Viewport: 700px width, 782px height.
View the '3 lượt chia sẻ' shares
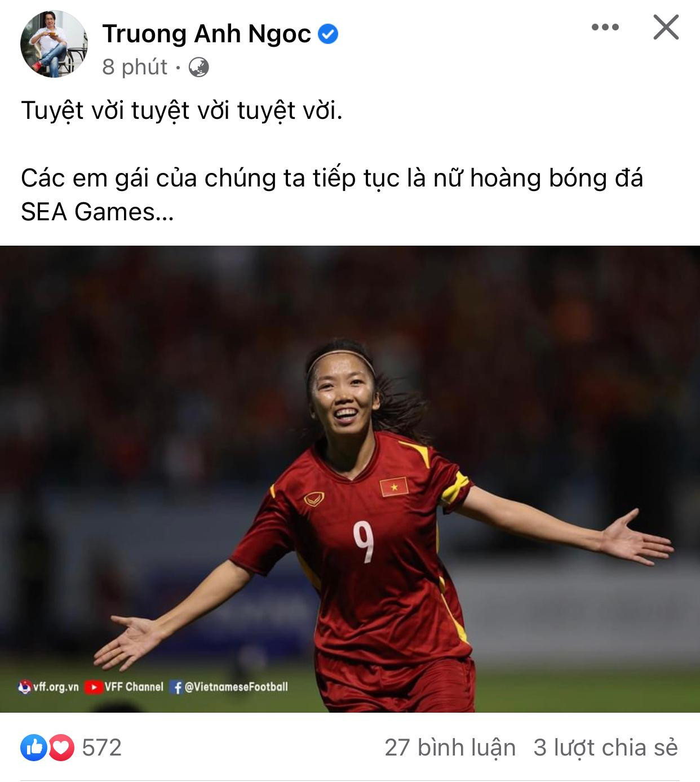[x=606, y=748]
